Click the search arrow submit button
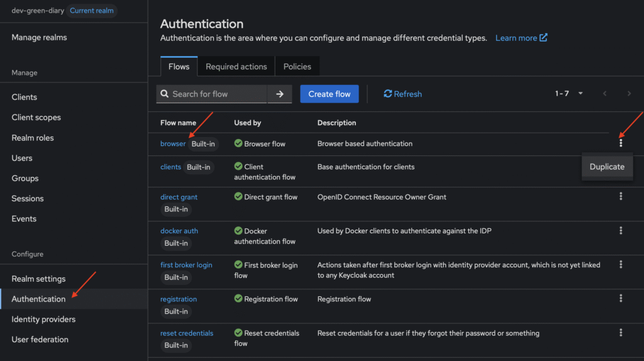The image size is (644, 361). coord(280,94)
